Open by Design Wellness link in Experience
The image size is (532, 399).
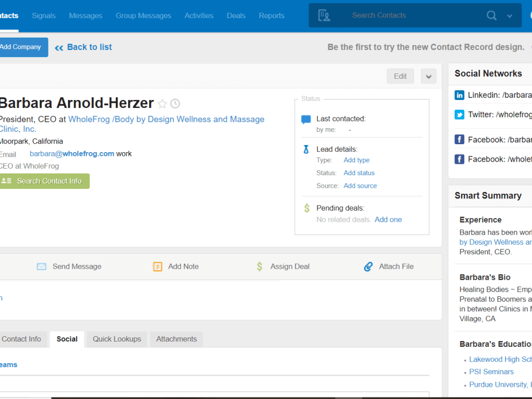coord(495,242)
